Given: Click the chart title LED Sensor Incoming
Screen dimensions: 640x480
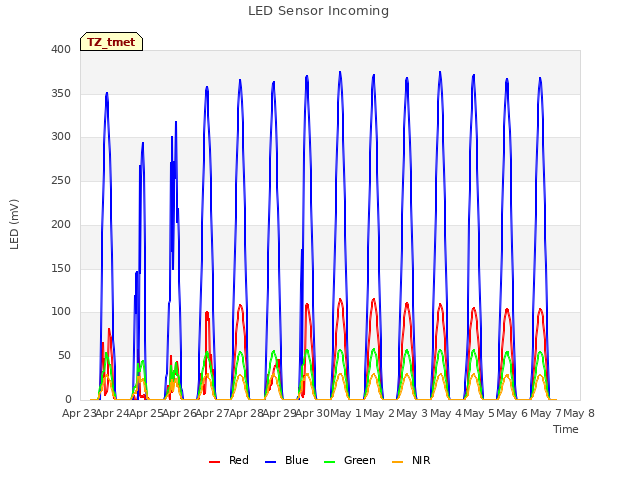Looking at the screenshot, I should [x=318, y=11].
